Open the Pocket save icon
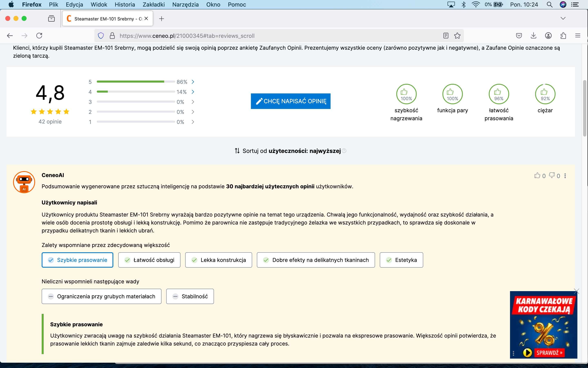 coord(519,36)
